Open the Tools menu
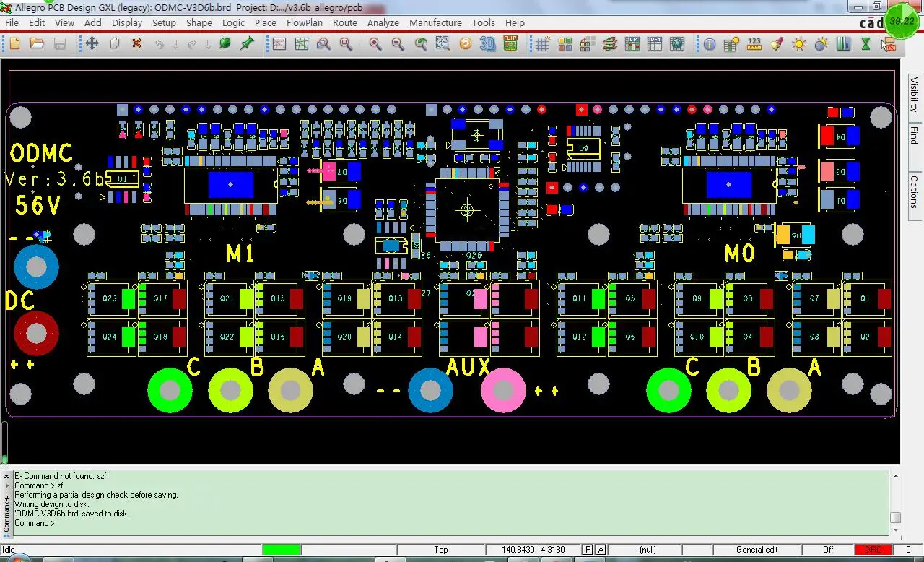Image resolution: width=924 pixels, height=562 pixels. (x=484, y=22)
